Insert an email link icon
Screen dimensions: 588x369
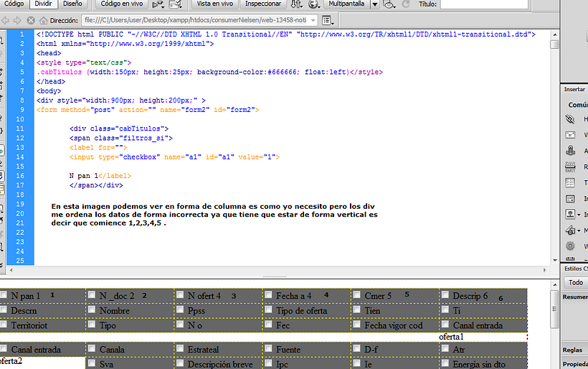[x=570, y=135]
